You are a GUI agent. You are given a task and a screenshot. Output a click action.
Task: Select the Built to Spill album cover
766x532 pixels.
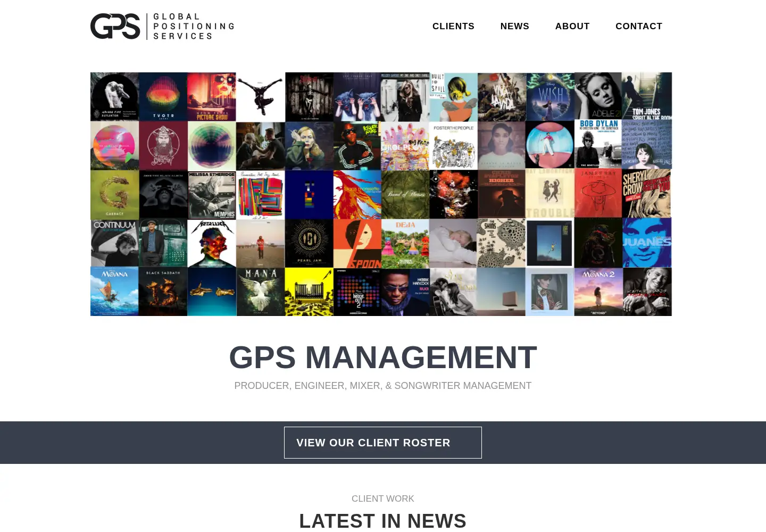453,97
